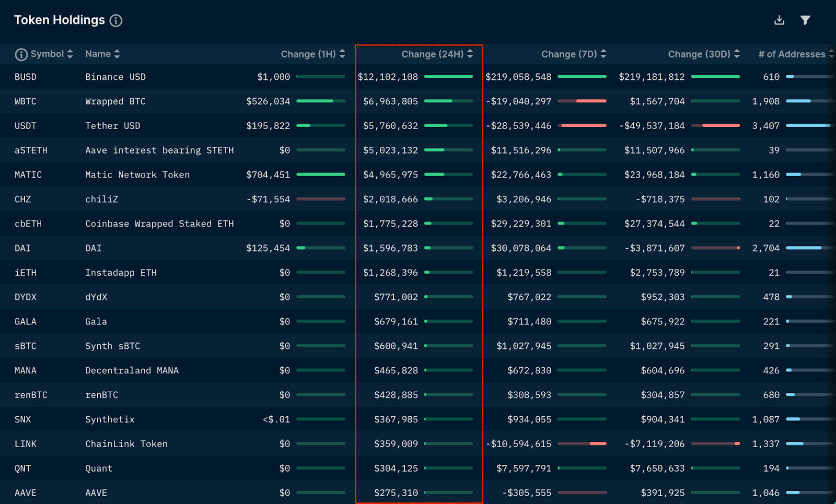Select the LINK symbol cell

pos(26,444)
